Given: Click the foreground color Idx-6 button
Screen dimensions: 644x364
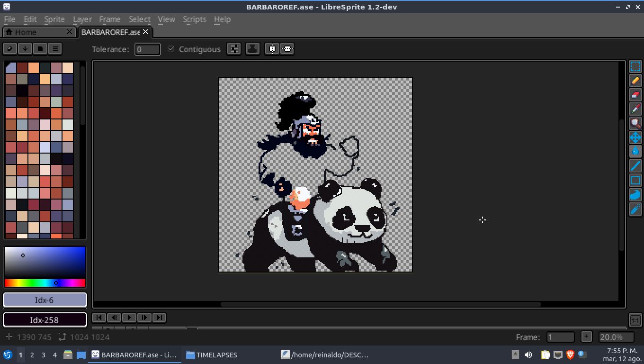Looking at the screenshot, I should pos(45,300).
